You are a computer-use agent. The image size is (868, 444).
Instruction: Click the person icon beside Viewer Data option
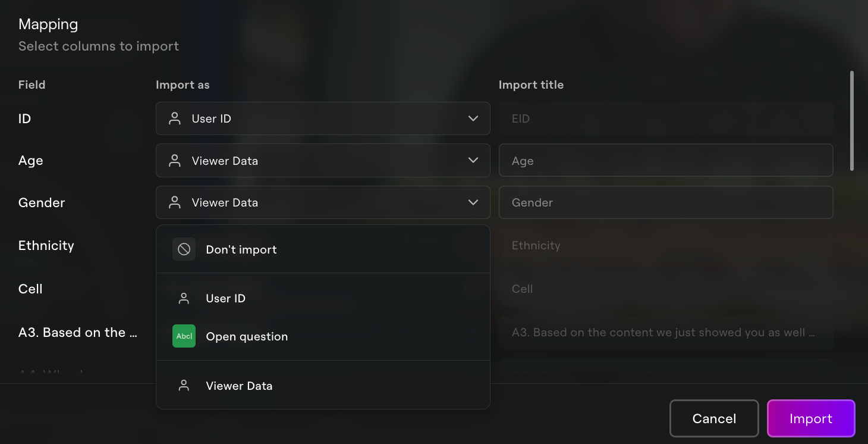184,386
